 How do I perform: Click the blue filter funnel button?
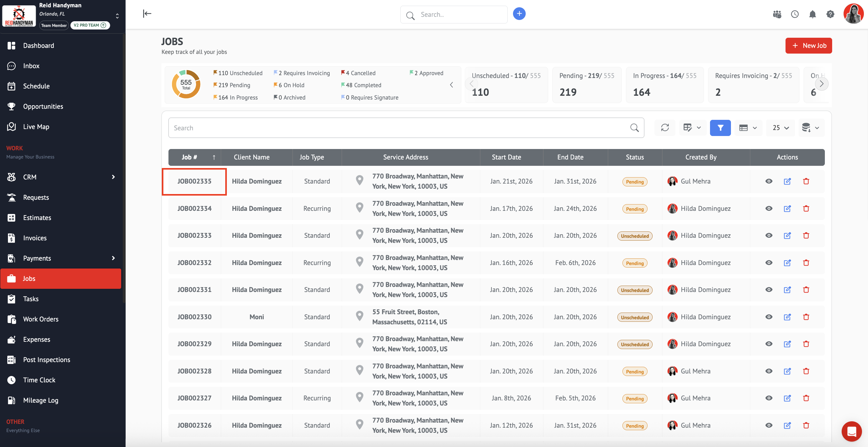point(720,127)
